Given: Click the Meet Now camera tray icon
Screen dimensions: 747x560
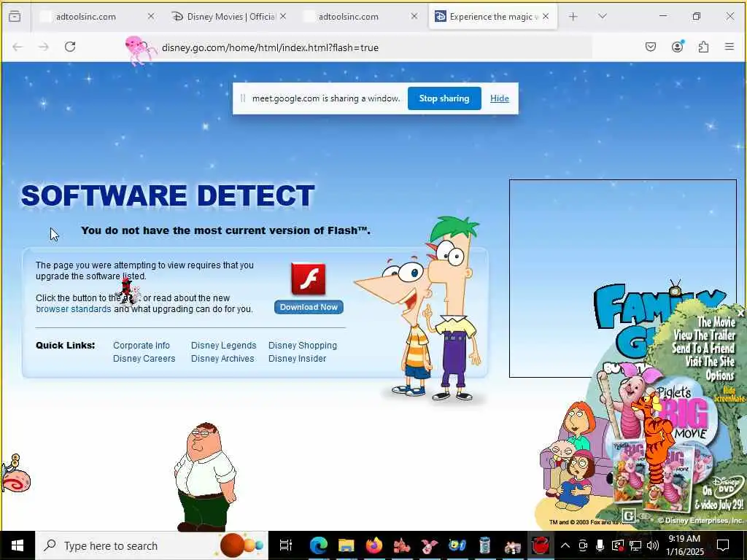Looking at the screenshot, I should (x=583, y=545).
